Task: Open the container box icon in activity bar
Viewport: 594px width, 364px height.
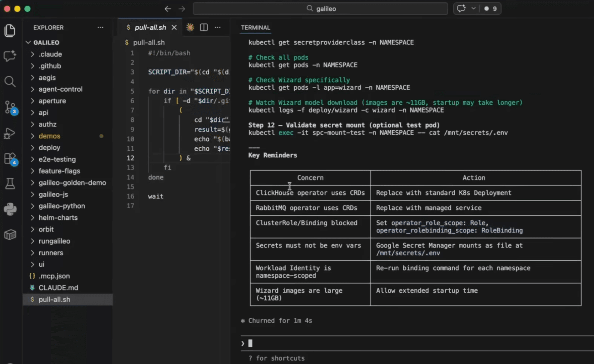Action: (10, 235)
